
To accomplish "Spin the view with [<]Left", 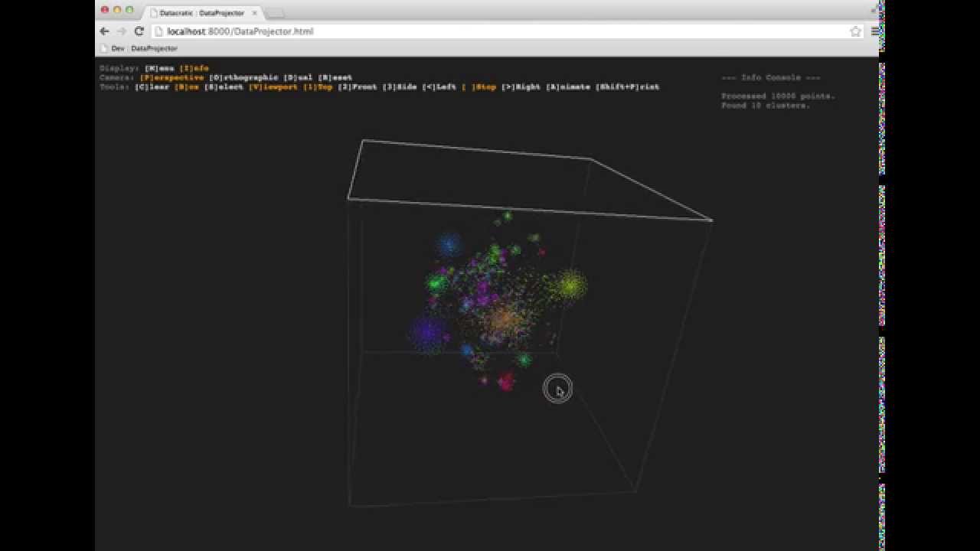I will click(439, 86).
